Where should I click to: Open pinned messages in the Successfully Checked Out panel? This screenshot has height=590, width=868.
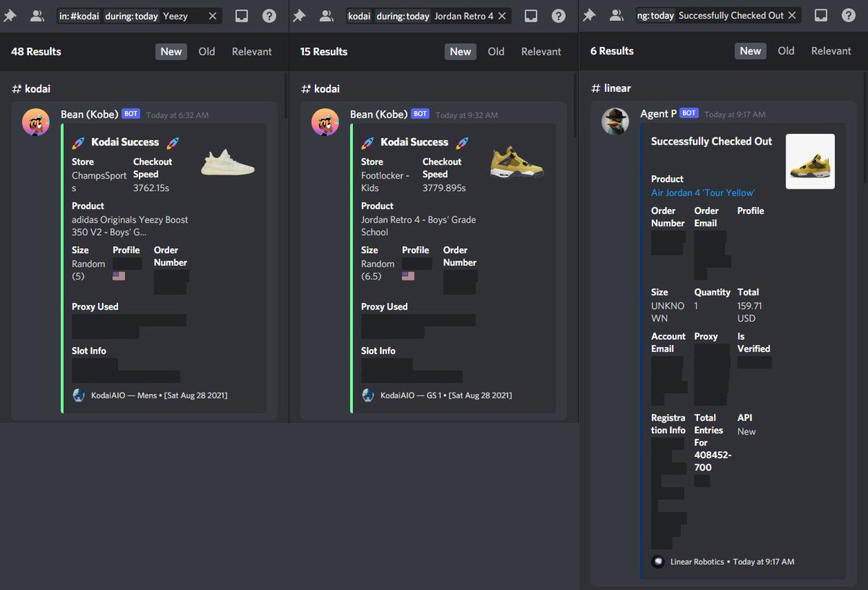pyautogui.click(x=589, y=15)
